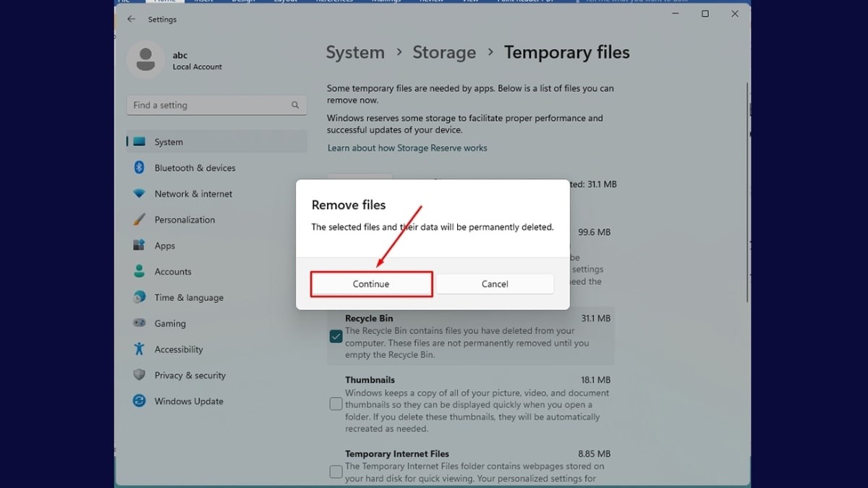Close the Settings window
The width and height of the screenshot is (868, 488).
click(x=735, y=14)
